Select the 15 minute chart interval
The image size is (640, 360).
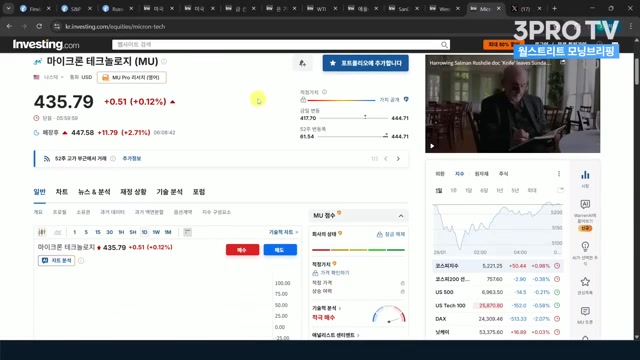click(x=98, y=232)
